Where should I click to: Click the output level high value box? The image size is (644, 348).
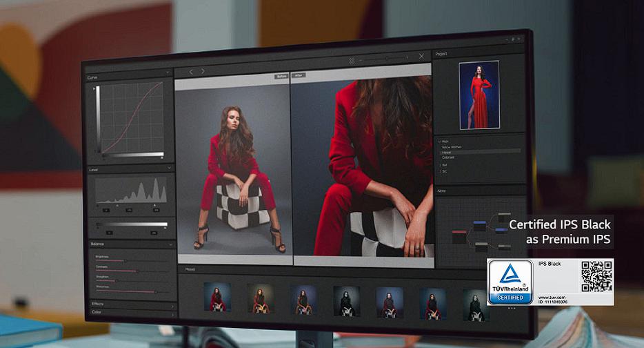click(154, 233)
